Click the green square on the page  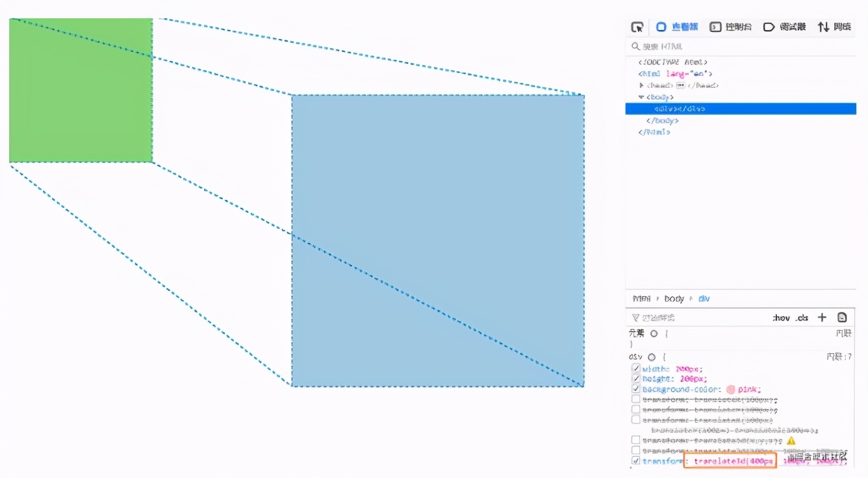point(81,90)
